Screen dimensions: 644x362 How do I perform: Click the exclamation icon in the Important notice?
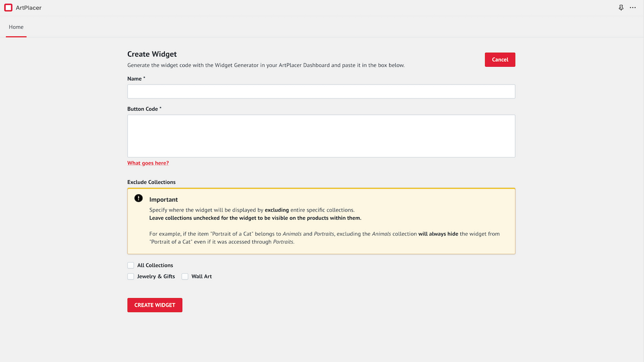pos(139,198)
